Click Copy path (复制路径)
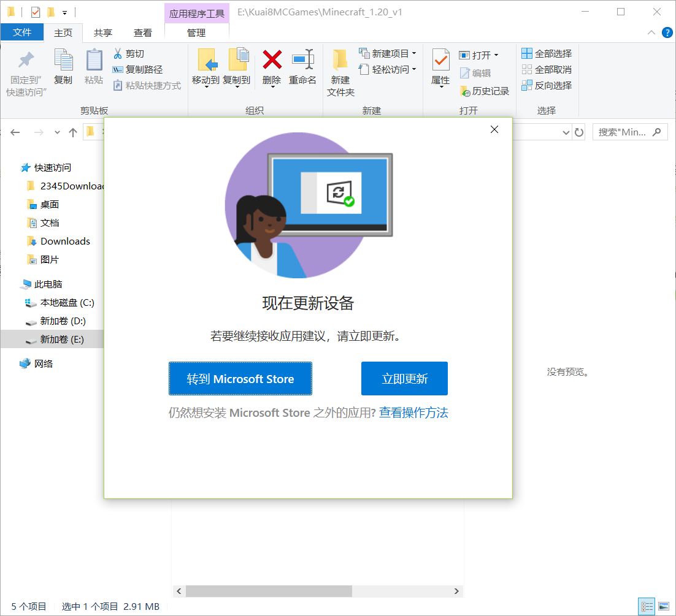676x616 pixels. point(137,69)
